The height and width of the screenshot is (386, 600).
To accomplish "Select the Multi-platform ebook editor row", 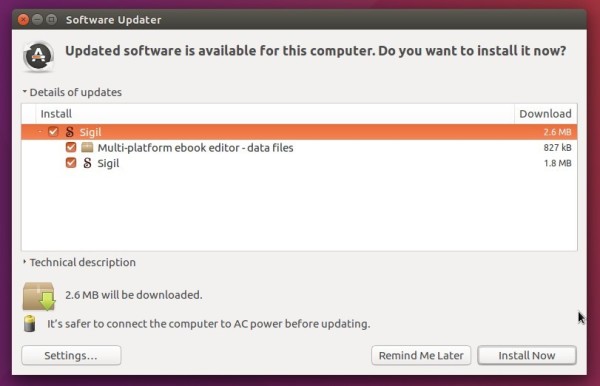I will click(299, 148).
